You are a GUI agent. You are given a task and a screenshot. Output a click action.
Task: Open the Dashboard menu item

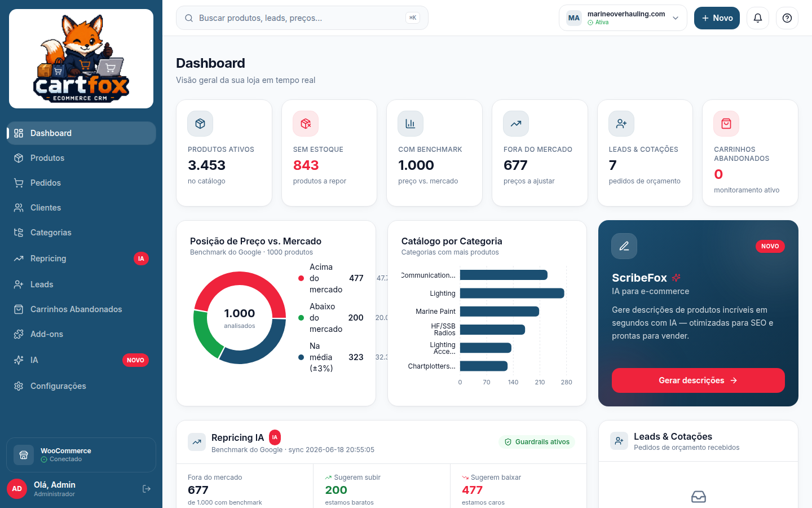pyautogui.click(x=81, y=133)
